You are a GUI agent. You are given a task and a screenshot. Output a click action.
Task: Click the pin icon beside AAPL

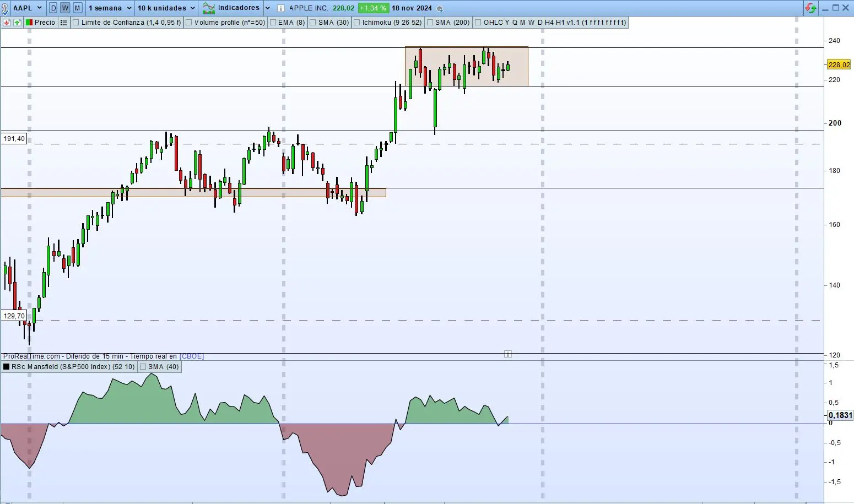tap(6, 8)
